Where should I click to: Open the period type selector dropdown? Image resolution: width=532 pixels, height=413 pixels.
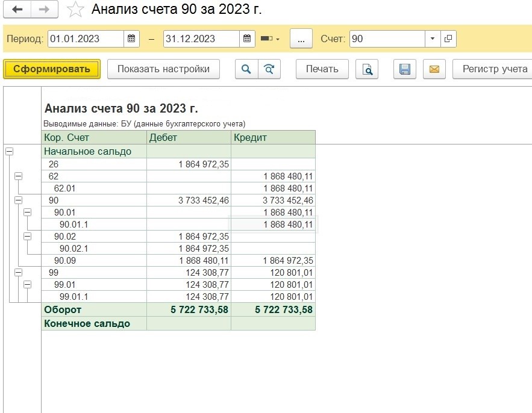[x=271, y=39]
